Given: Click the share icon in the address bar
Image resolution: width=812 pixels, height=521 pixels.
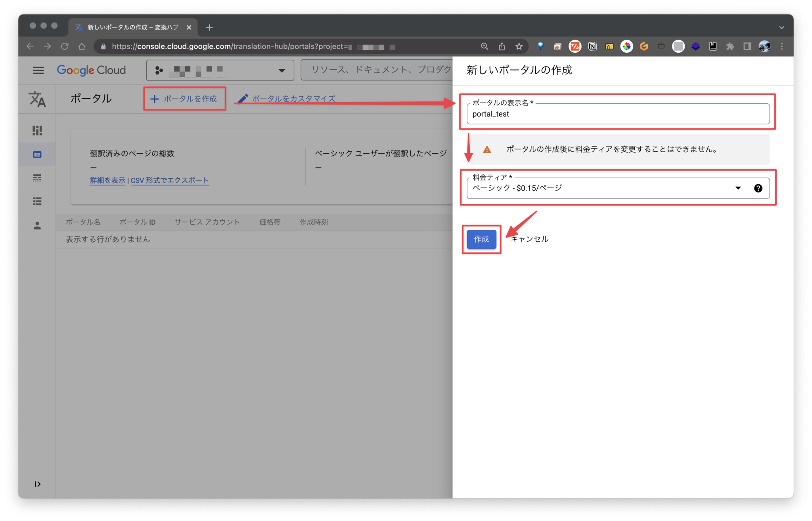Looking at the screenshot, I should point(502,46).
